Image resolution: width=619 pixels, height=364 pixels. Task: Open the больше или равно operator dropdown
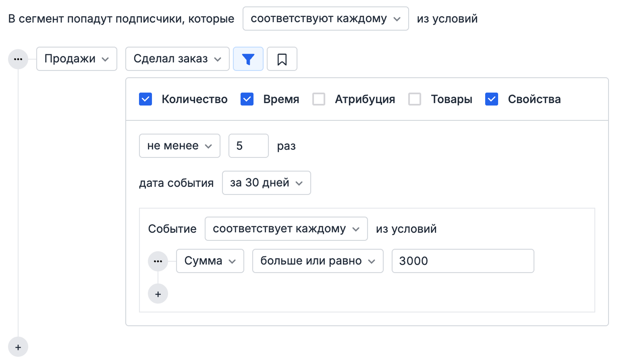(x=318, y=261)
